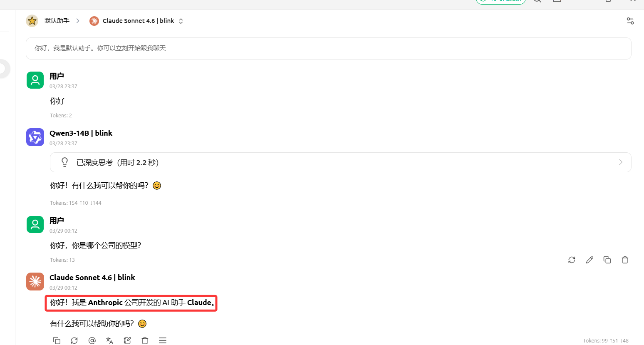Click the 用户 name above message 你好
Screen dimensions: 644x345
click(x=57, y=76)
